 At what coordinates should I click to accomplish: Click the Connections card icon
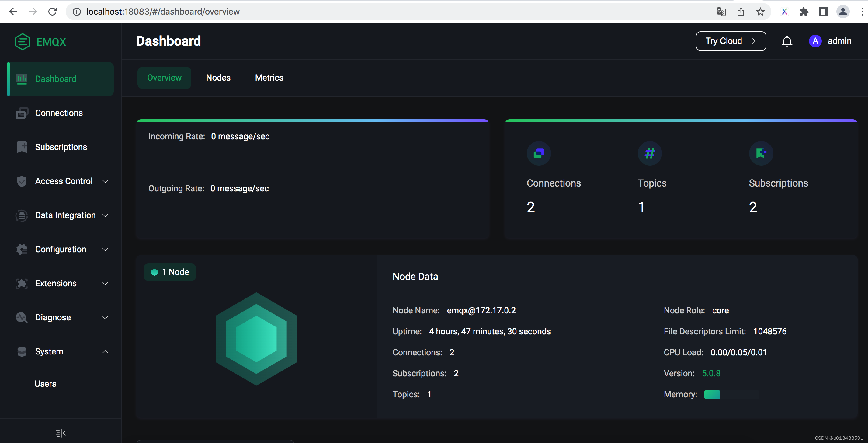[x=539, y=153]
